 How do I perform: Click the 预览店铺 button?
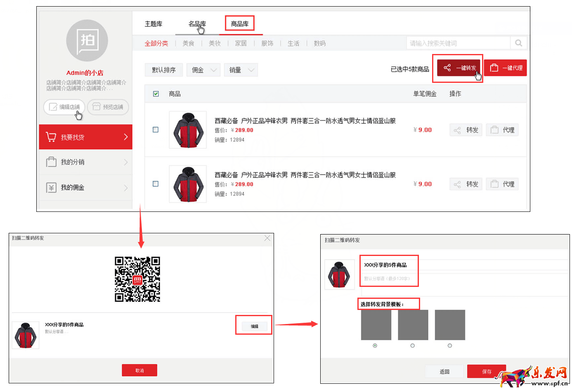[108, 107]
